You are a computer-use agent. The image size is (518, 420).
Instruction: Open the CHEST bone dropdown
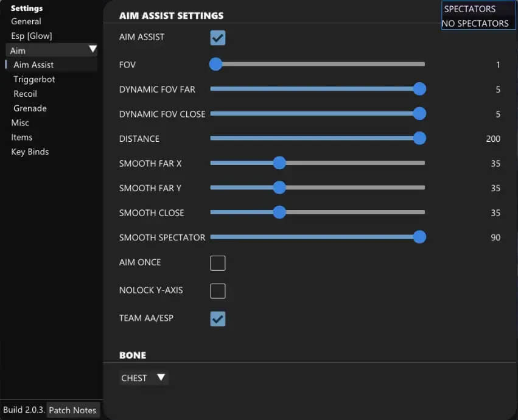point(144,378)
